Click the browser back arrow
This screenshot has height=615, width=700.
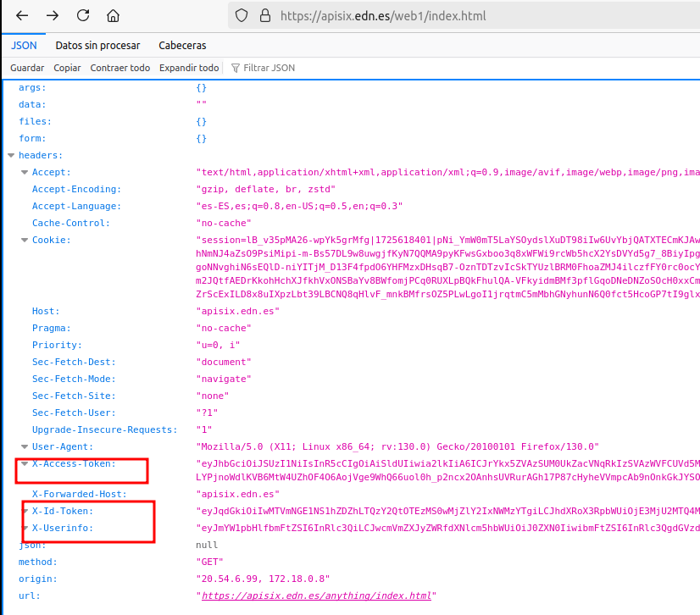click(23, 16)
